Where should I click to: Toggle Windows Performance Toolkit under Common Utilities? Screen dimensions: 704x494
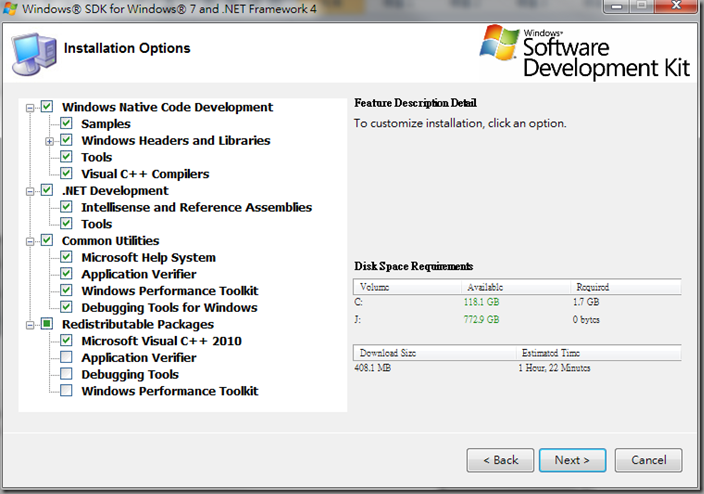(x=66, y=291)
